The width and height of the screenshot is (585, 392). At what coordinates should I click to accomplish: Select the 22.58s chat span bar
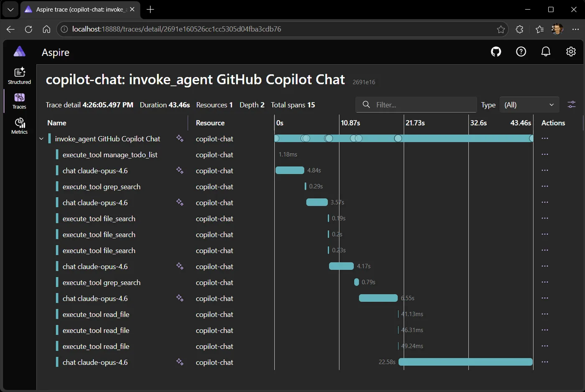coord(465,362)
